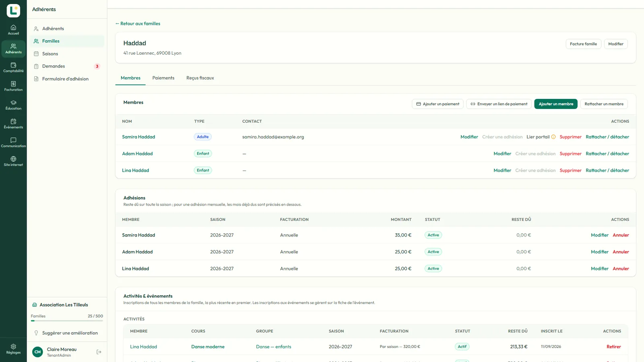Open Saisons in the sidebar
644x362 pixels.
67,53
